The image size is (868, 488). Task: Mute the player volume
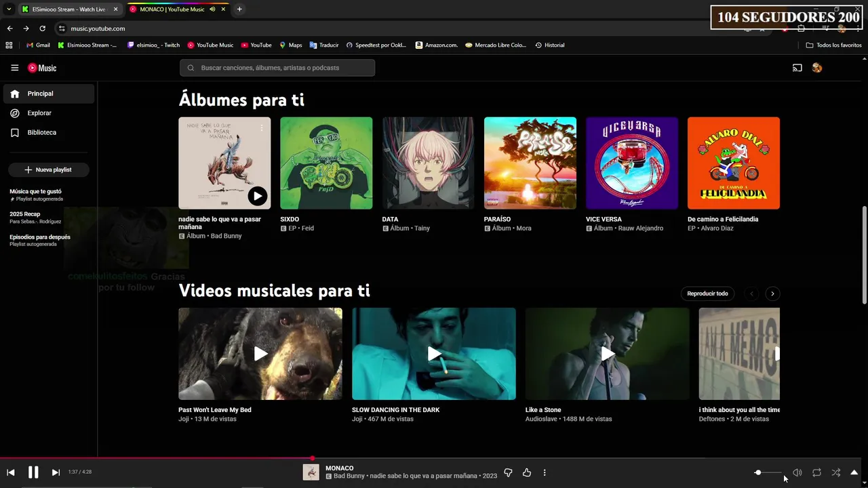797,472
